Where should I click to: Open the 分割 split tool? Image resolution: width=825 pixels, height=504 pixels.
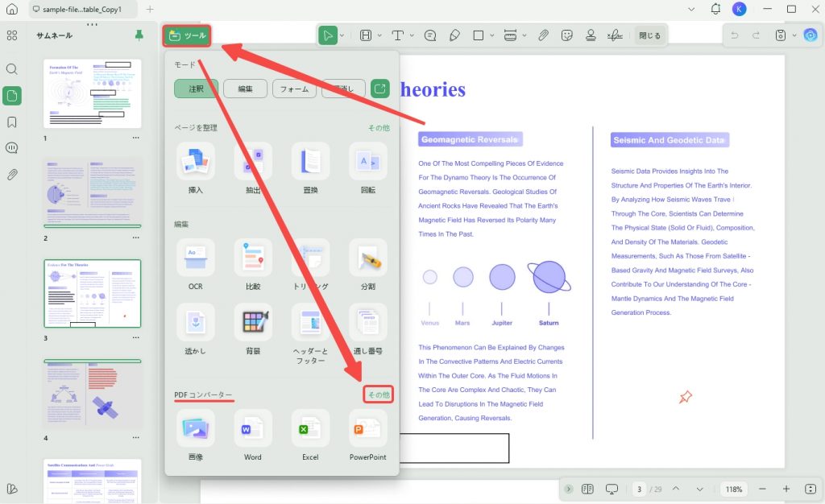[x=367, y=265]
